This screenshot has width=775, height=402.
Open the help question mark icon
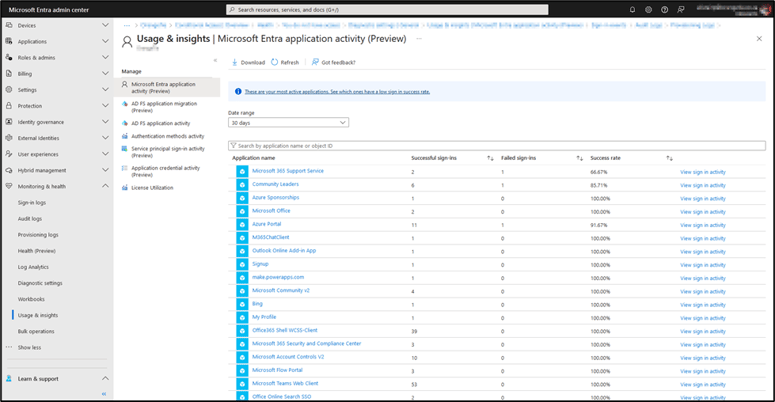click(x=665, y=9)
